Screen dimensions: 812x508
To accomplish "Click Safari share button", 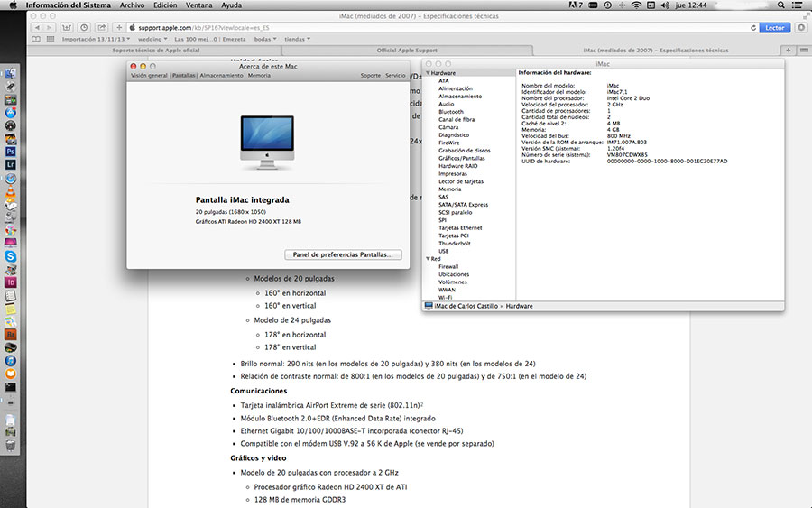I will (101, 27).
